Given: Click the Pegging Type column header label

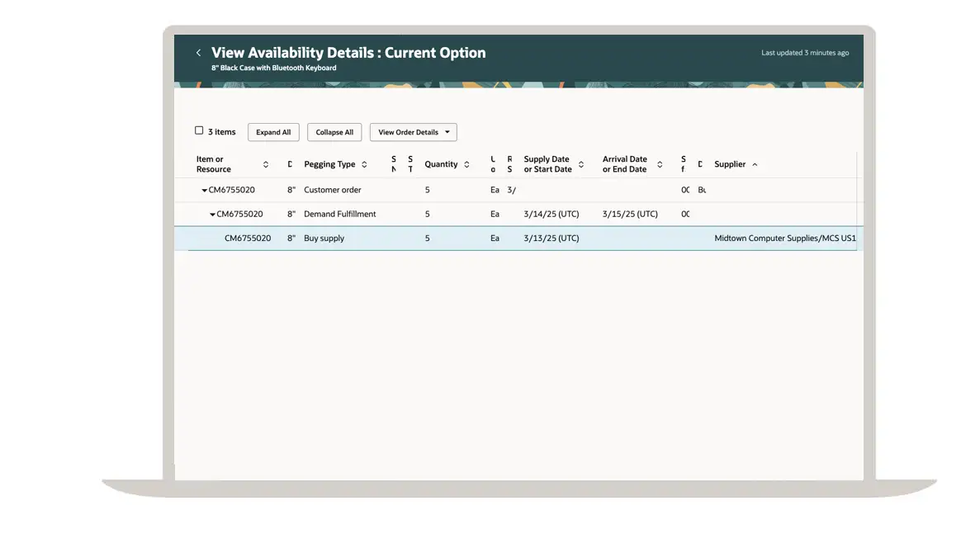Looking at the screenshot, I should pyautogui.click(x=329, y=164).
